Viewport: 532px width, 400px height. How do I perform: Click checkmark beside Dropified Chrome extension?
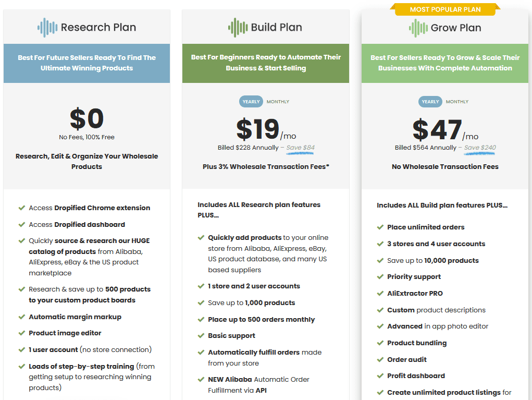pyautogui.click(x=21, y=208)
